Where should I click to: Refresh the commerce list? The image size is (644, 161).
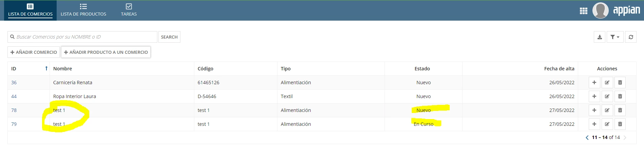[631, 37]
